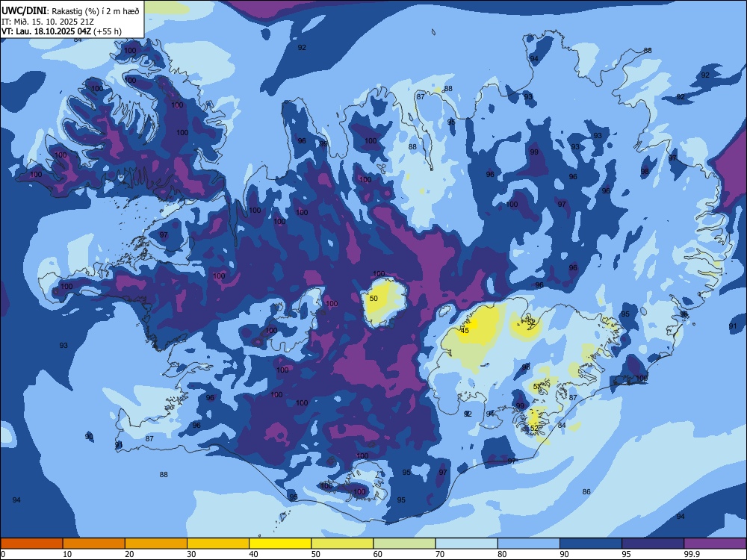Click the yellow-green 50–60 legend swatch
This screenshot has width=747, height=560.
(342, 544)
